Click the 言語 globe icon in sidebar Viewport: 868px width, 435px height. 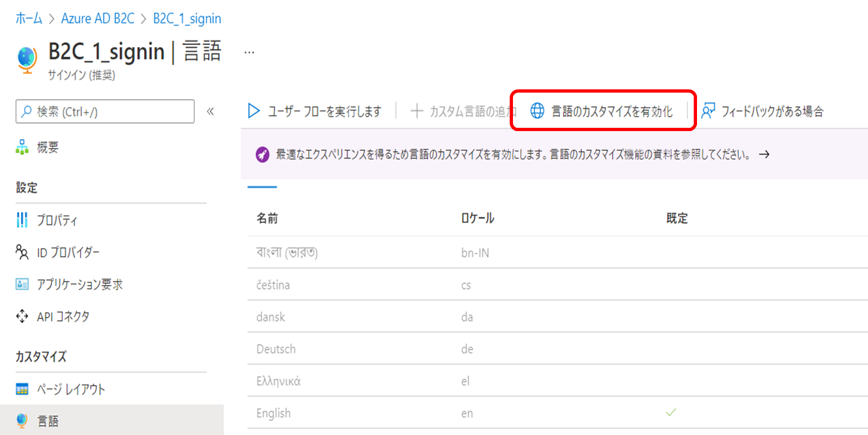click(x=22, y=421)
